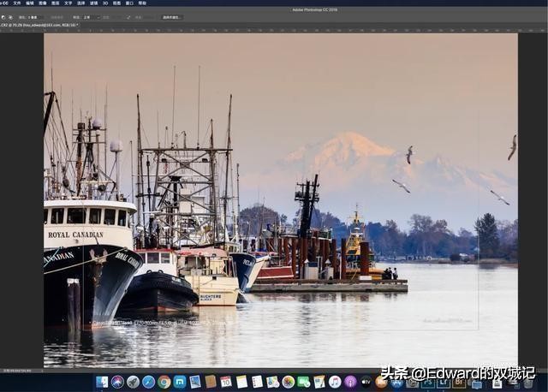
Task: Open the 3D menu
Action: [105, 3]
